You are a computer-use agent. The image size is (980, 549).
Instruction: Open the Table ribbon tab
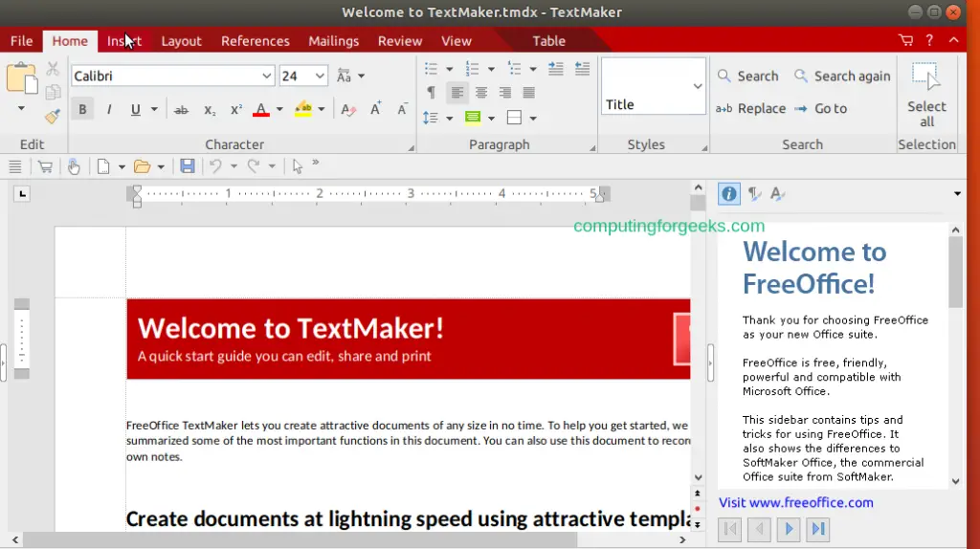(x=548, y=41)
